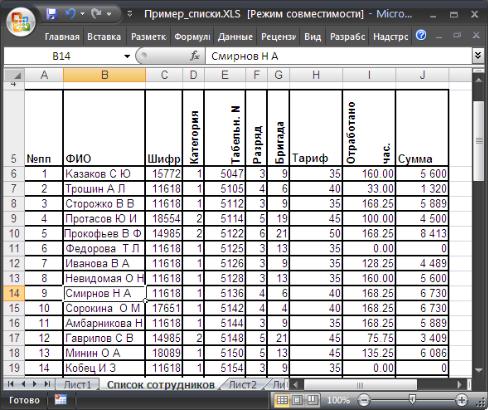
Task: Click the zoom slider handle
Action: tap(412, 399)
